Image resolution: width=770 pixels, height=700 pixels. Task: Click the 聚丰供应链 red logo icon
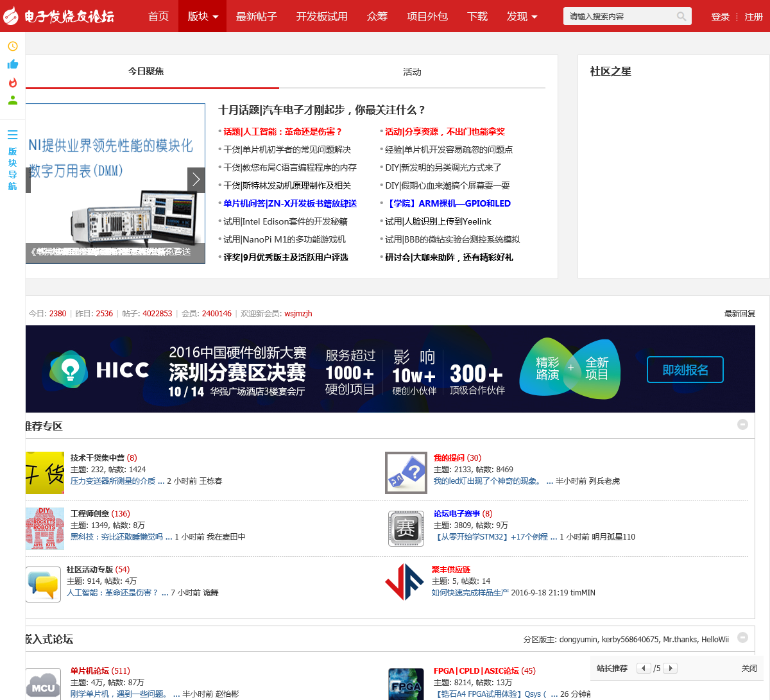pos(404,582)
